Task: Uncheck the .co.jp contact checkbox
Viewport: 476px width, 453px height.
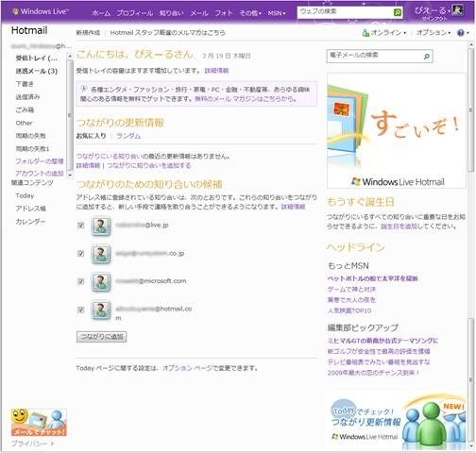Action: coord(81,253)
